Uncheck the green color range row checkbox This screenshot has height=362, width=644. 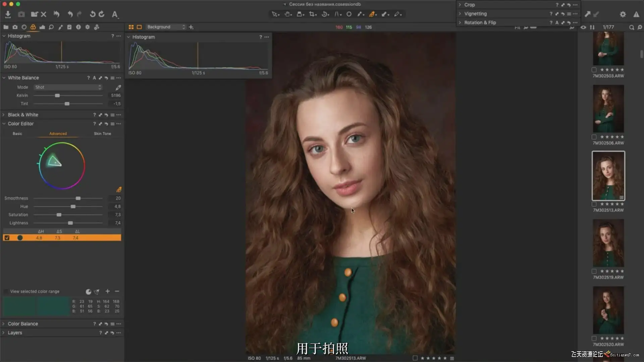tap(7, 238)
